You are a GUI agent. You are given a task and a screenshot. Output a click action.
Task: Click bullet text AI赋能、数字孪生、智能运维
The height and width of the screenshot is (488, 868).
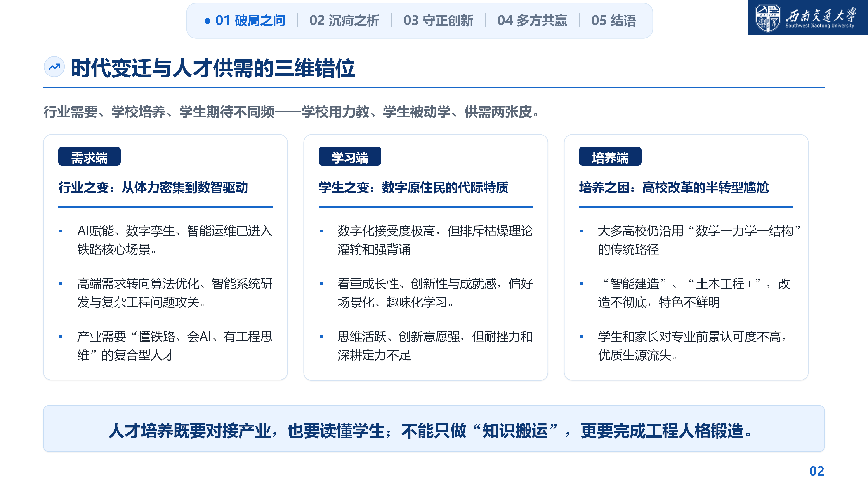click(x=175, y=240)
